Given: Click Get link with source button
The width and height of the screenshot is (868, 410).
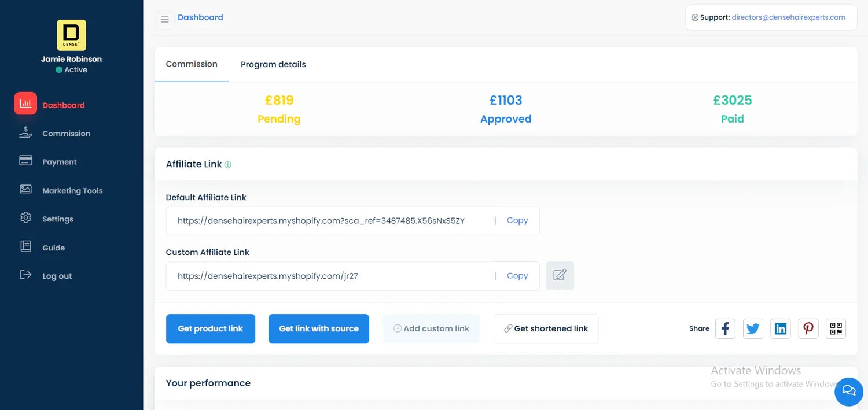Looking at the screenshot, I should coord(318,328).
